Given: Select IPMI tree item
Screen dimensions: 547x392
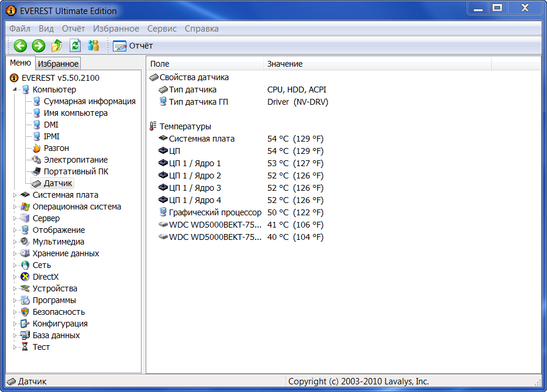Looking at the screenshot, I should pyautogui.click(x=51, y=136).
